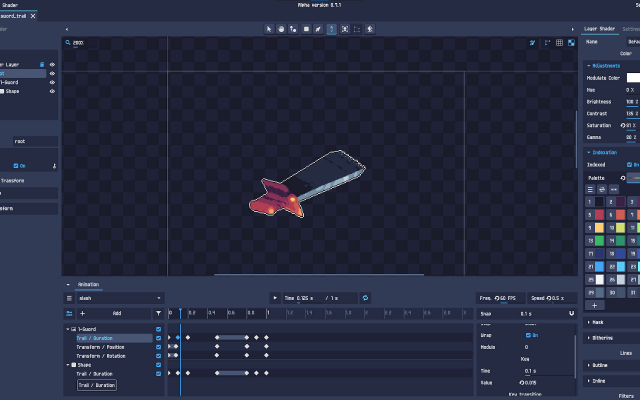Hide the 1-Sword layer
Image resolution: width=640 pixels, height=400 pixels.
[52, 82]
